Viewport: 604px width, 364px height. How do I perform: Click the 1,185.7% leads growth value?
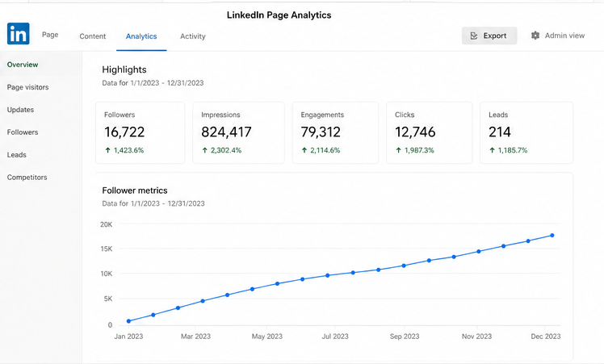[513, 150]
